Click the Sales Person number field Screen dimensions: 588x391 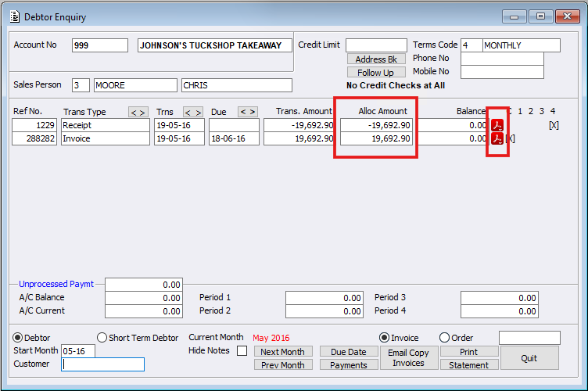click(81, 85)
